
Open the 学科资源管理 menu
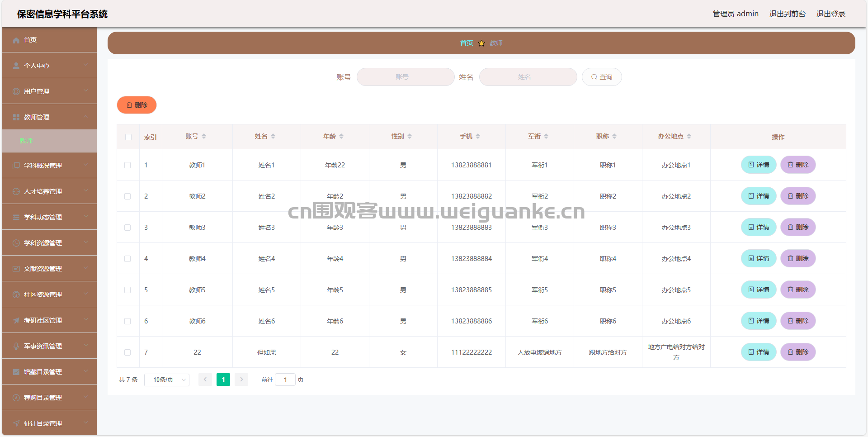[49, 243]
